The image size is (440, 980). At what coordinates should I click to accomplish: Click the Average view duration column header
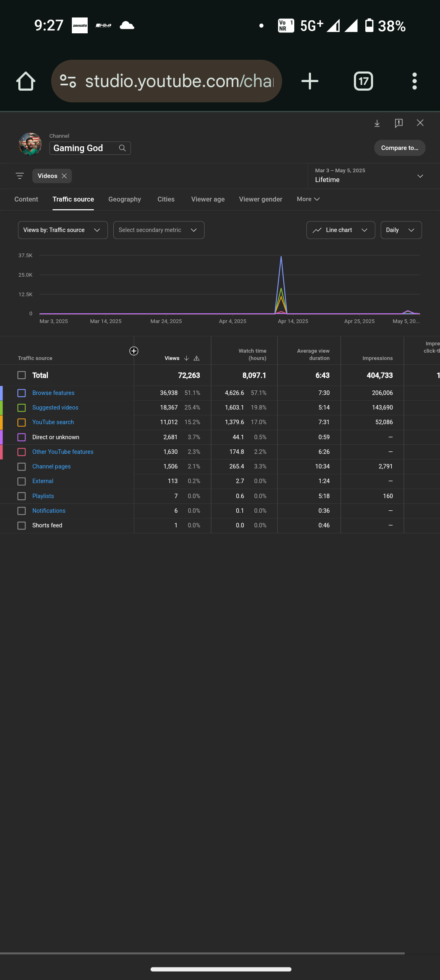point(313,354)
